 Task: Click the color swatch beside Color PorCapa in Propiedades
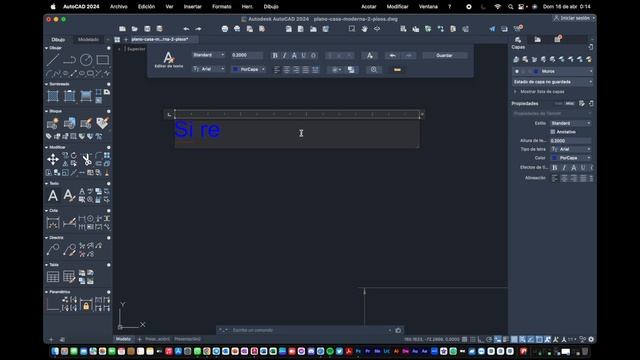(x=554, y=158)
